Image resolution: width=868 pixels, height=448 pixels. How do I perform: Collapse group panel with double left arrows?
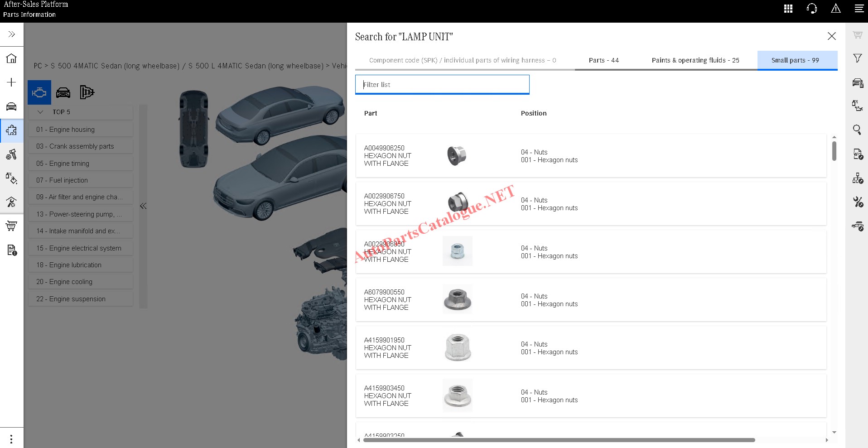(143, 206)
